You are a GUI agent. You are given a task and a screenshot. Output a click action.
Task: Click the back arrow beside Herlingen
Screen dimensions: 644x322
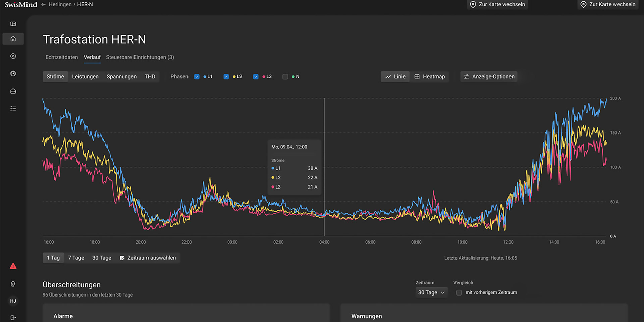[x=43, y=4]
